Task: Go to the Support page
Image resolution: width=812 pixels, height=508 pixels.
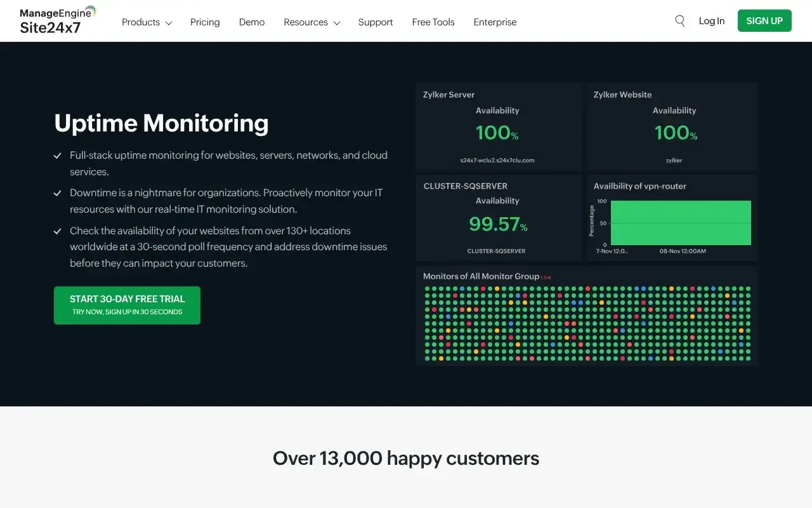Action: point(376,22)
